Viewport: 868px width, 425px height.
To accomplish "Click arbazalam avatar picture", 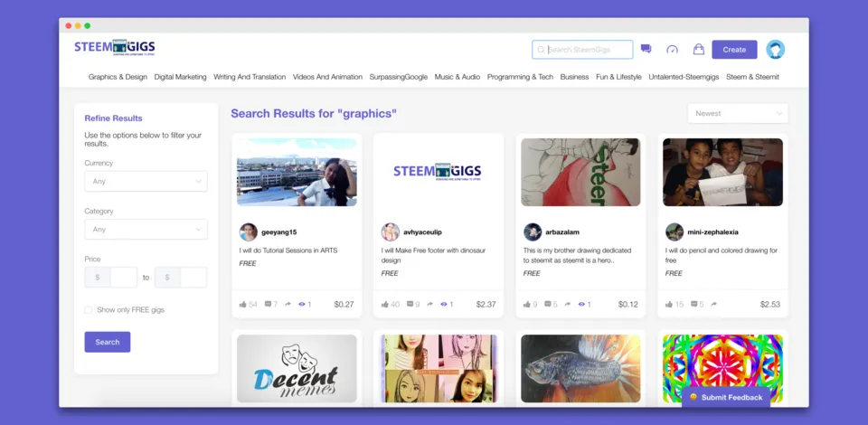I will click(x=533, y=231).
